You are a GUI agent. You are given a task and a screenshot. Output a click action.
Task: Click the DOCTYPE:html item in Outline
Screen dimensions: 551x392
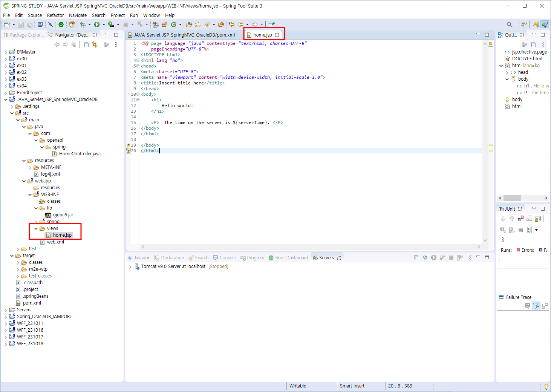point(523,59)
